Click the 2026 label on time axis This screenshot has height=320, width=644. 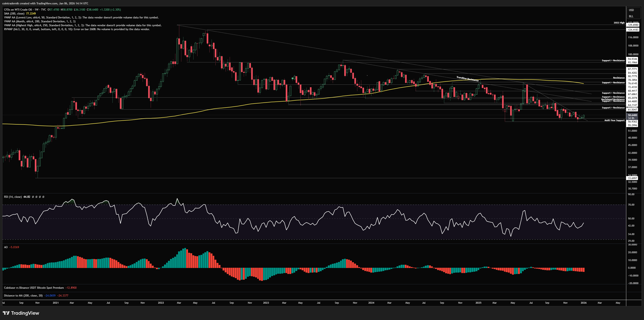pos(583,303)
